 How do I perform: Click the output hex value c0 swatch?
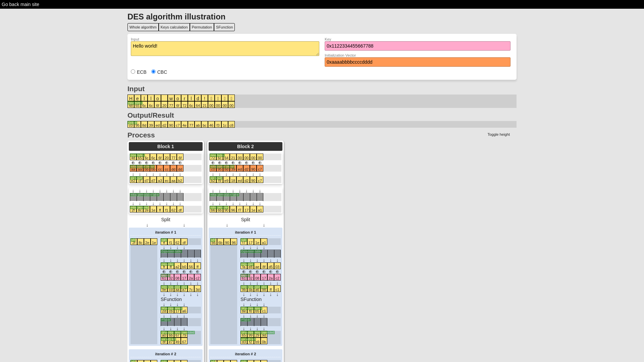130,125
